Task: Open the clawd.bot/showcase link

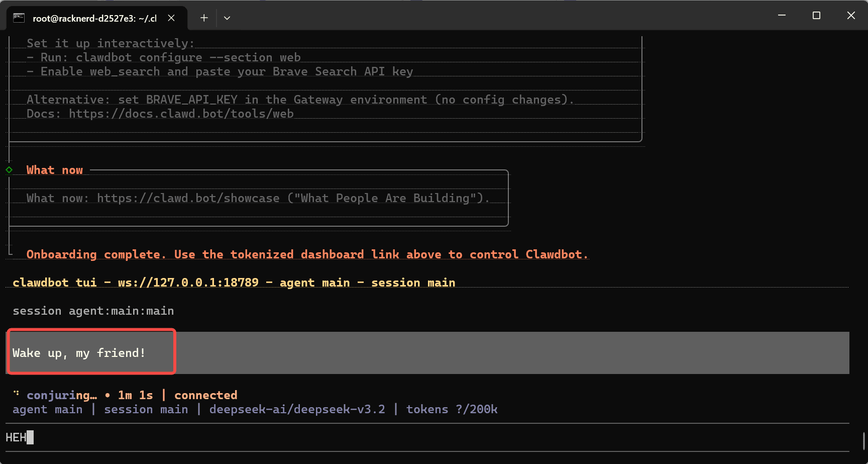Action: (x=188, y=199)
